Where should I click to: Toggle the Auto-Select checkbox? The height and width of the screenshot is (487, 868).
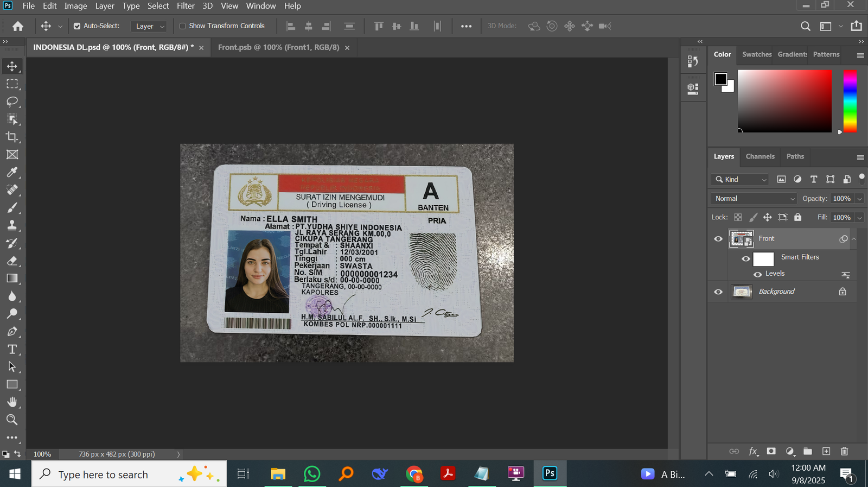coord(77,26)
